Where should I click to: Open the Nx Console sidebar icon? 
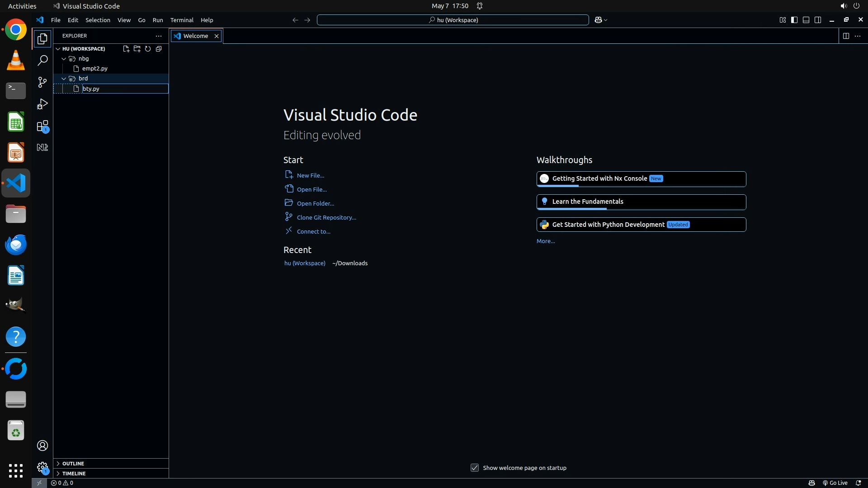[42, 147]
